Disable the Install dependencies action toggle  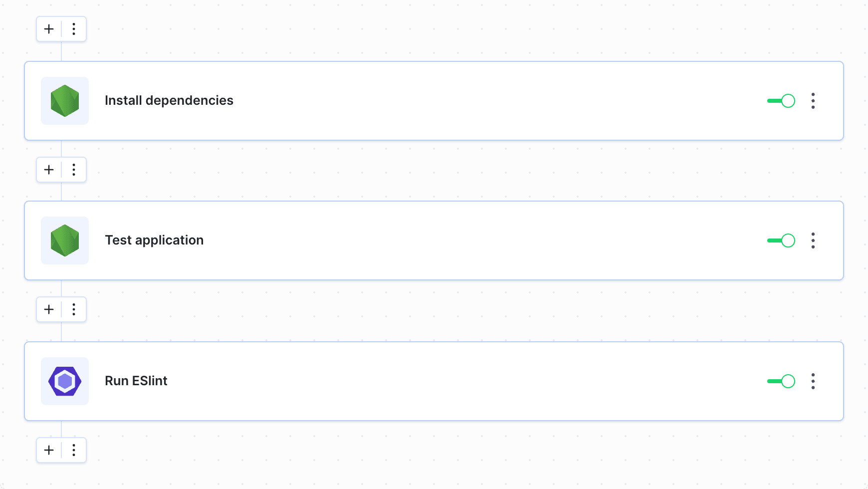[x=781, y=101]
